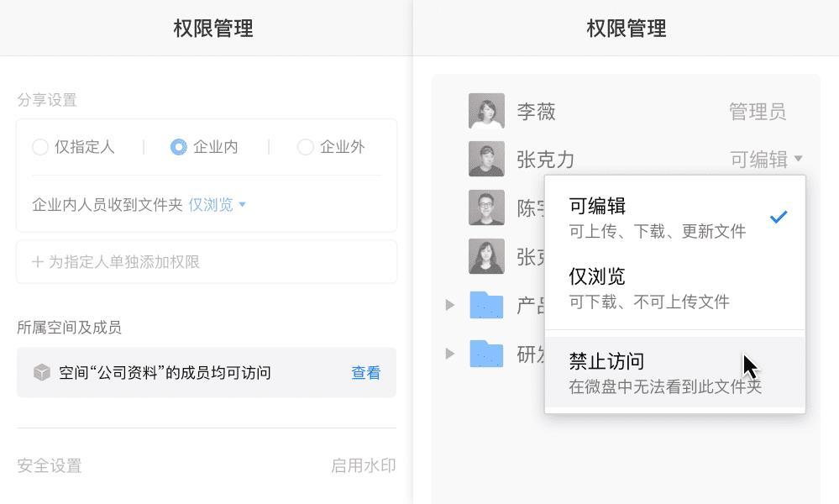Choose 可编辑 in the permission menu
Screen dimensions: 839x504
[674, 218]
